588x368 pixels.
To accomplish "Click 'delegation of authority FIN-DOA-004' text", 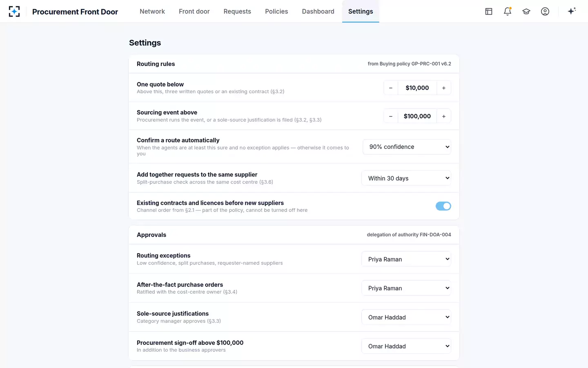I will (x=409, y=235).
